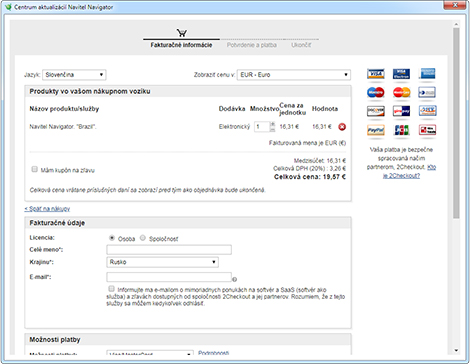The image size is (470, 364).
Task: Decrease the quantity with stepper down arrow
Action: (x=273, y=129)
